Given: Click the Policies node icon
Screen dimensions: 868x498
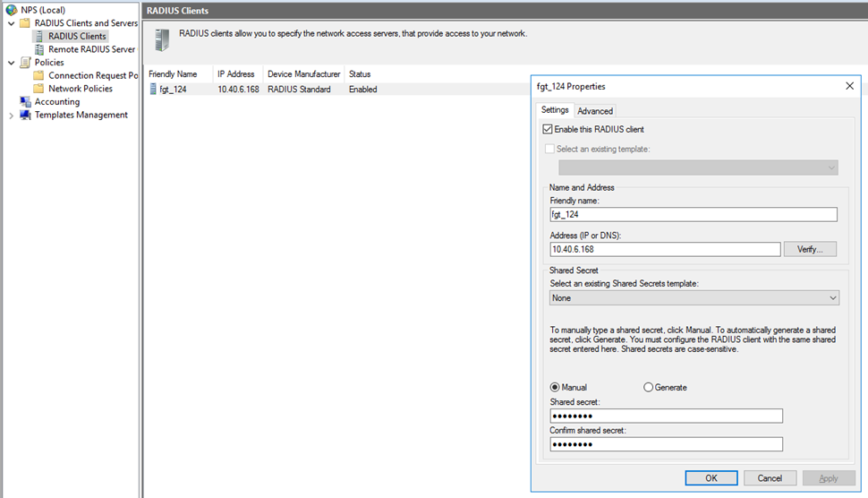Looking at the screenshot, I should pyautogui.click(x=25, y=63).
